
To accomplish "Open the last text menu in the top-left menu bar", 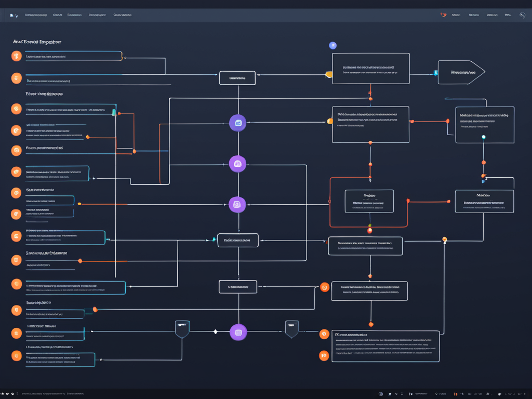I will [x=122, y=16].
